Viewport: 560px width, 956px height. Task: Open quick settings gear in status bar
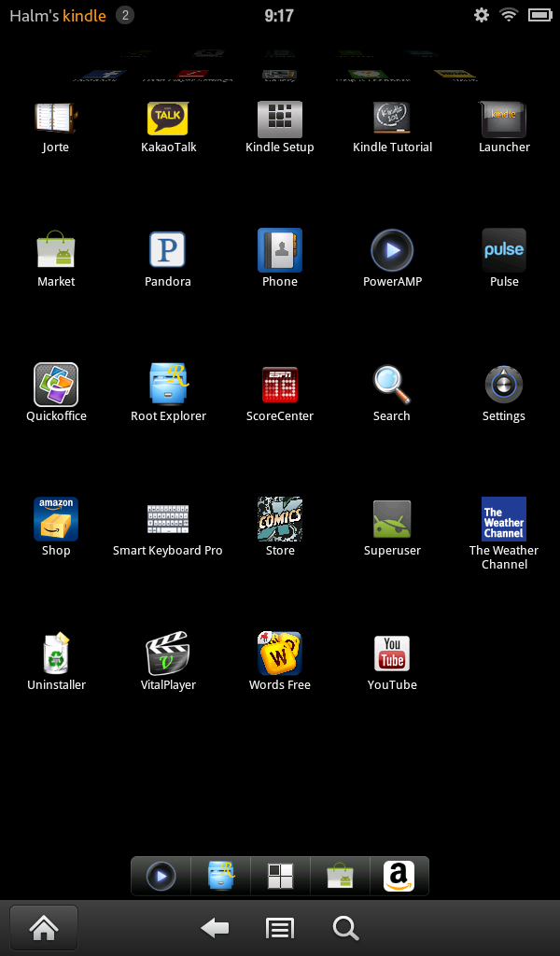482,15
